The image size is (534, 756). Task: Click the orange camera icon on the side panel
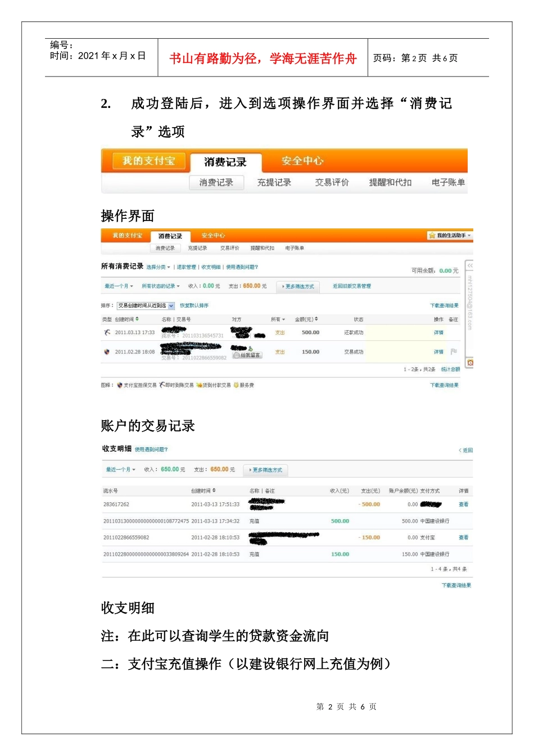(470, 363)
